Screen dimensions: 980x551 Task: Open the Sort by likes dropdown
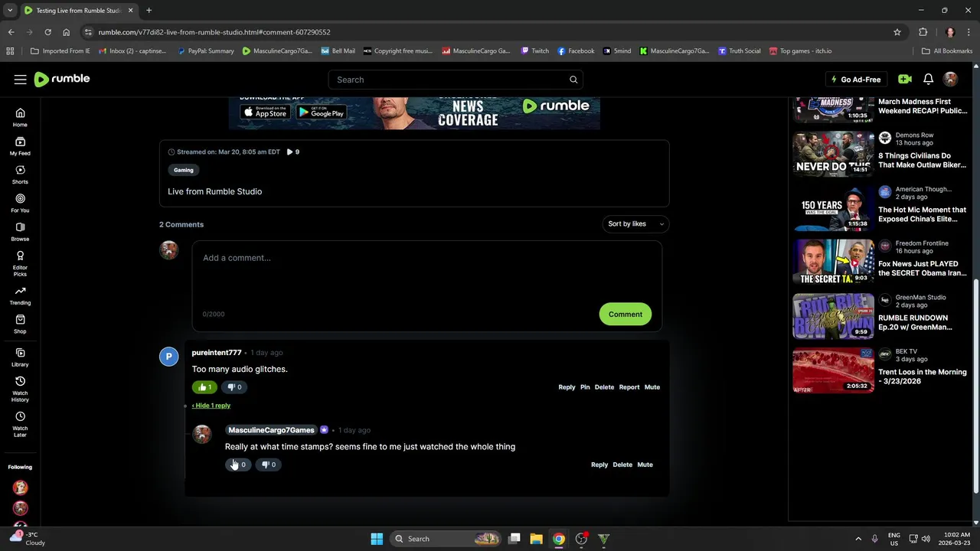(x=635, y=224)
